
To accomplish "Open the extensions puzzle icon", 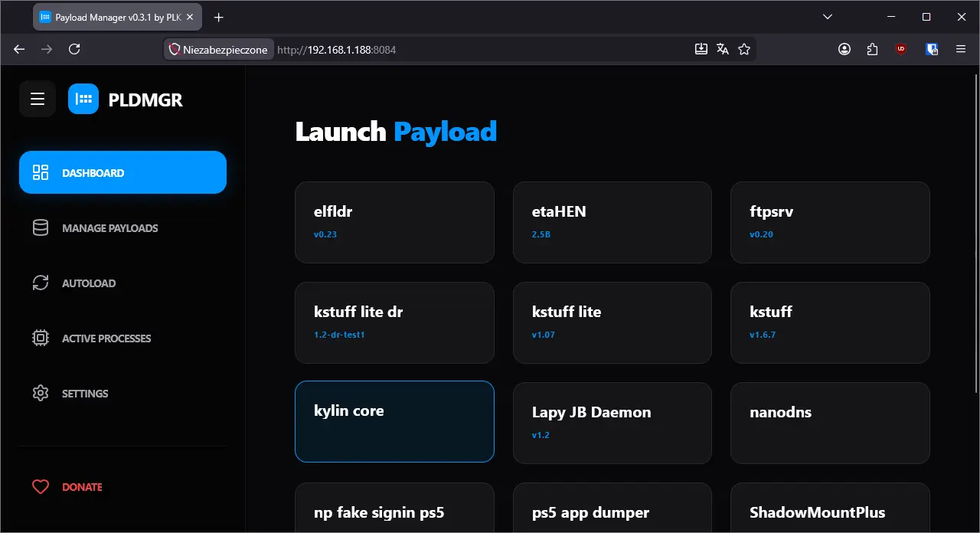I will click(873, 49).
